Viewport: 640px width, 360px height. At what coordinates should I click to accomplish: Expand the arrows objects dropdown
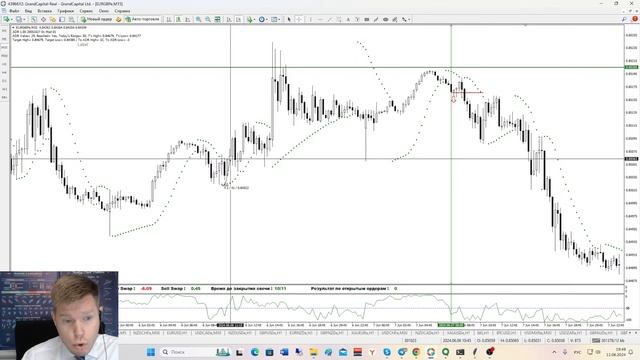click(x=409, y=19)
